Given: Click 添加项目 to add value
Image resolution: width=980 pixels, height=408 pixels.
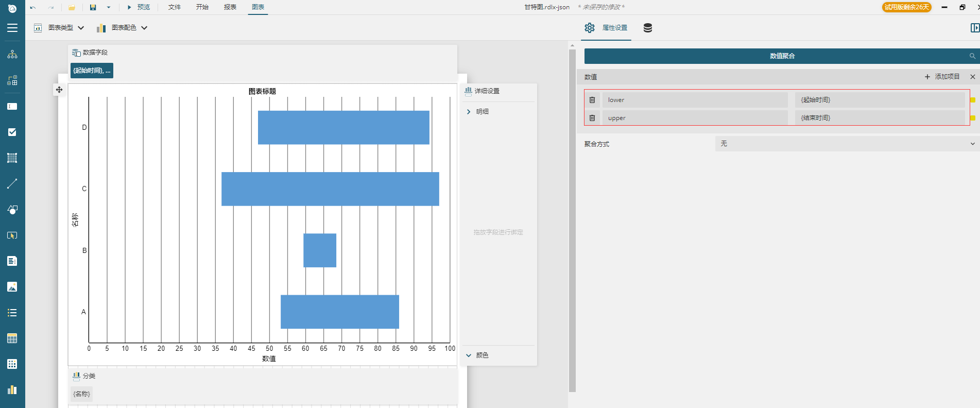Looking at the screenshot, I should click(942, 77).
